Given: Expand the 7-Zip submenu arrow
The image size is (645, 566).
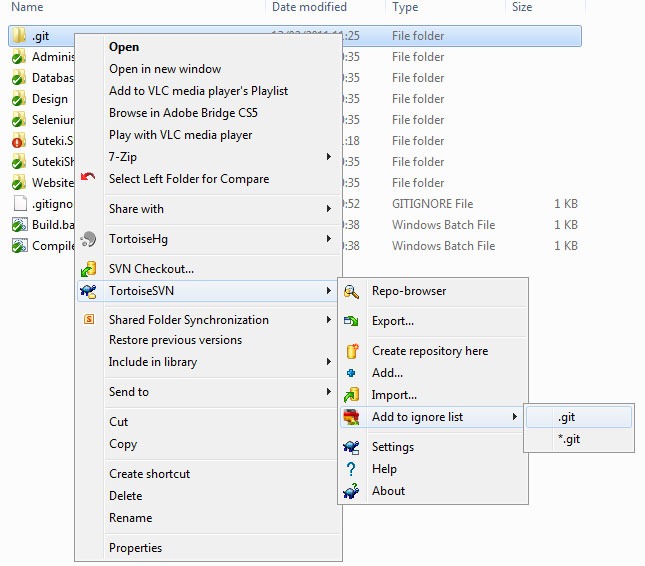Looking at the screenshot, I should tap(329, 156).
